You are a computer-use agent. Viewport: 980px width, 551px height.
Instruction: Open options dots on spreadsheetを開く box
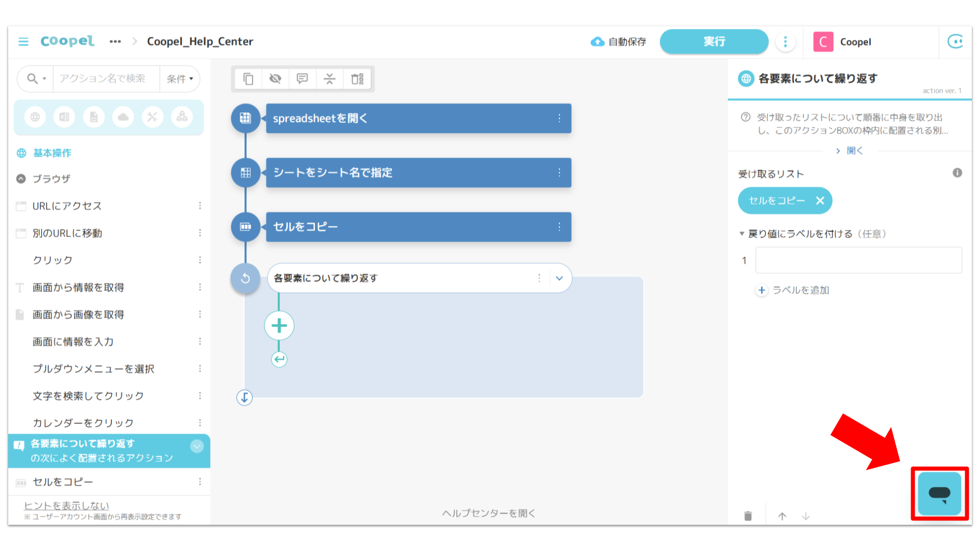click(x=559, y=118)
